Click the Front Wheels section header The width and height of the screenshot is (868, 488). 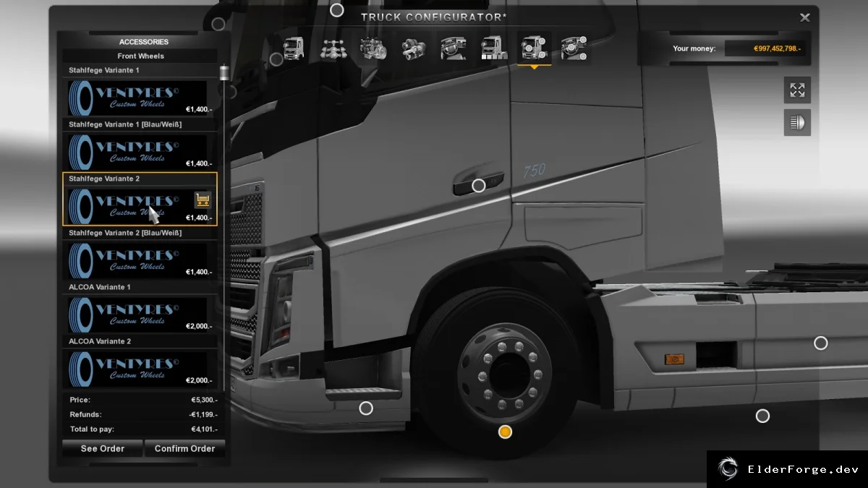tap(140, 56)
